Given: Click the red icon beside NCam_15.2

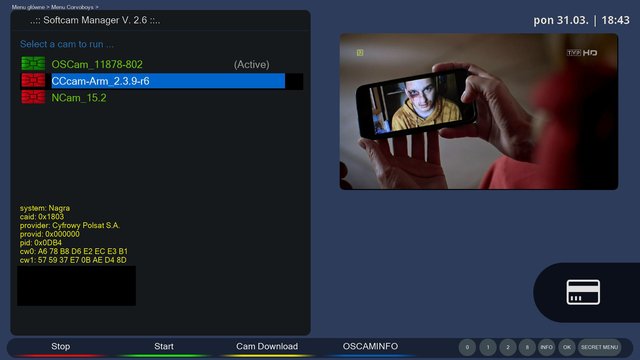Looking at the screenshot, I should pyautogui.click(x=33, y=97).
